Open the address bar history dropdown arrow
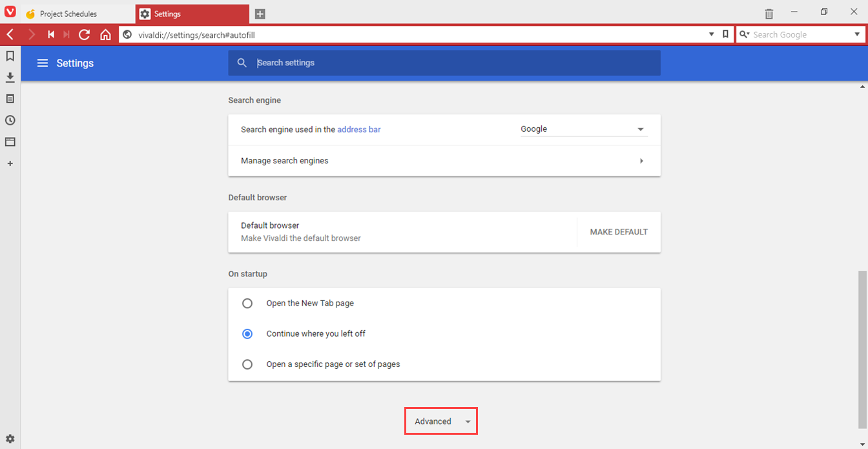 [712, 34]
